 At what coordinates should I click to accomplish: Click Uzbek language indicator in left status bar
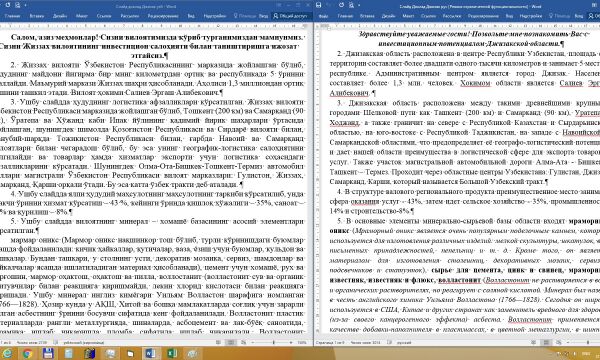[84, 342]
